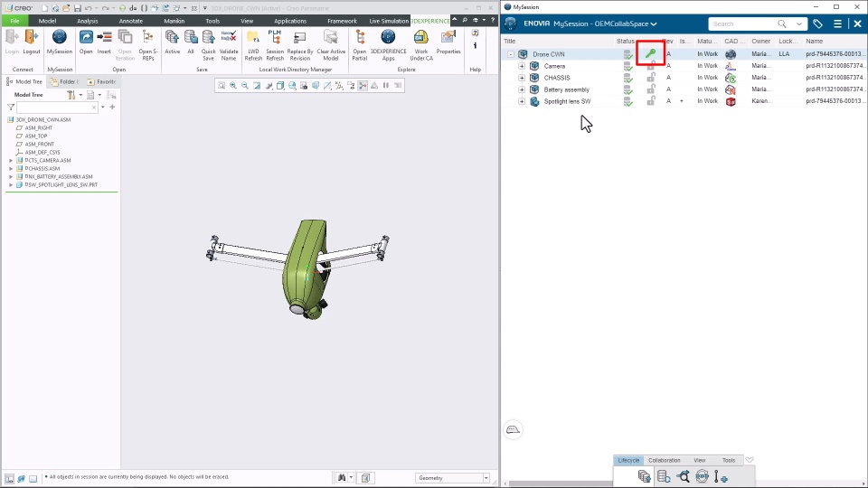The image size is (868, 488).
Task: Open the OEMCollabSpace dropdown
Action: point(653,23)
